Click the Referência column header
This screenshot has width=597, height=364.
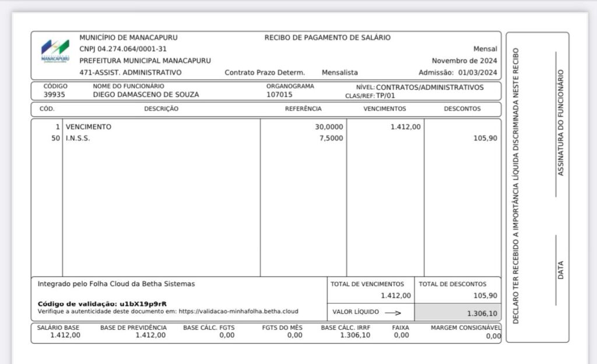(303, 109)
